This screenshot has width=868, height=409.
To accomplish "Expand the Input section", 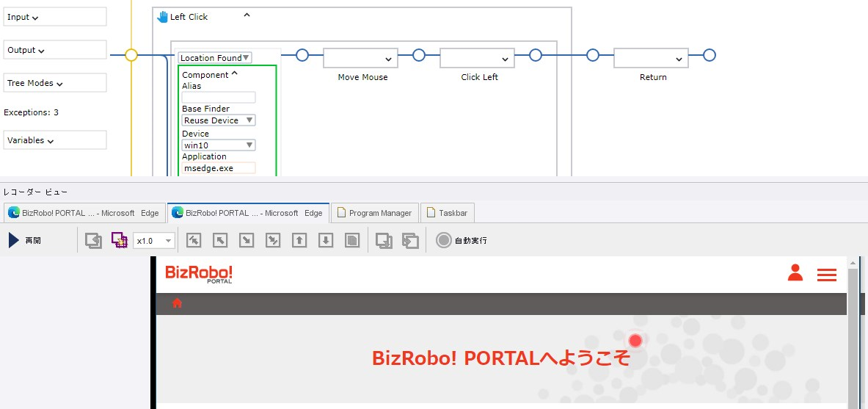I will pyautogui.click(x=55, y=17).
